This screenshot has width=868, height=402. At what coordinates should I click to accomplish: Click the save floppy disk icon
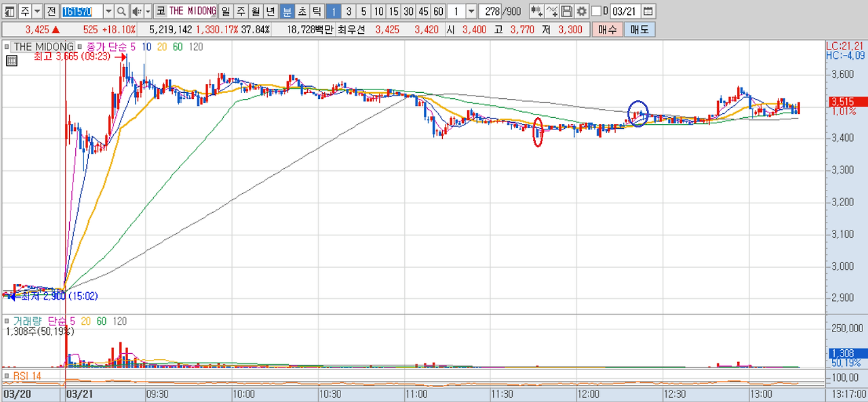pyautogui.click(x=567, y=12)
